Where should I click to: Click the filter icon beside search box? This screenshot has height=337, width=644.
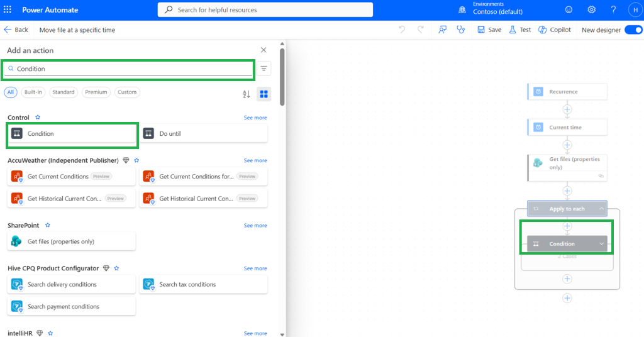tap(264, 69)
